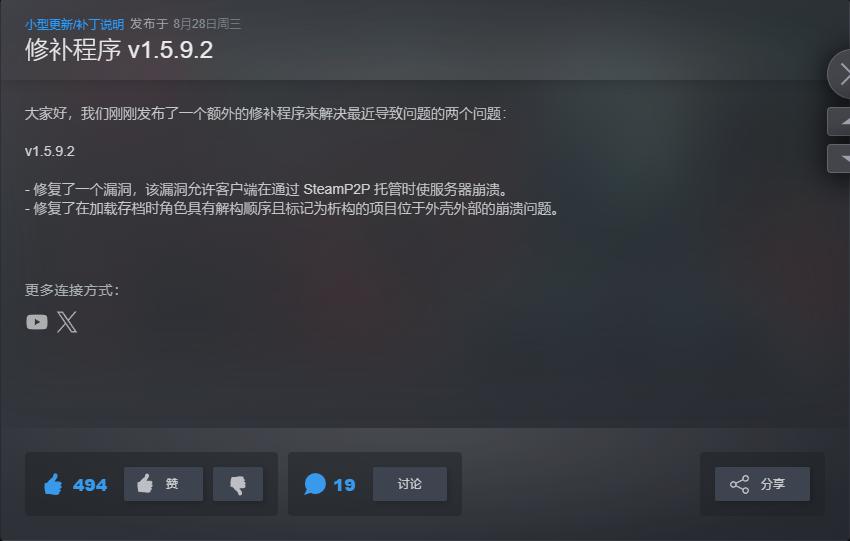This screenshot has width=850, height=541.
Task: Rate down with the thumbs-down button
Action: click(x=238, y=484)
